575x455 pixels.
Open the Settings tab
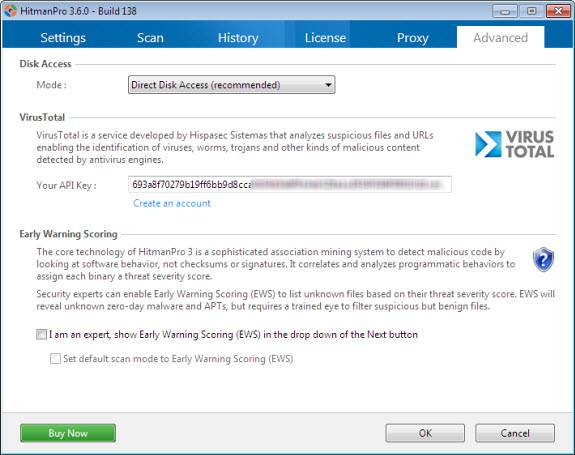63,38
